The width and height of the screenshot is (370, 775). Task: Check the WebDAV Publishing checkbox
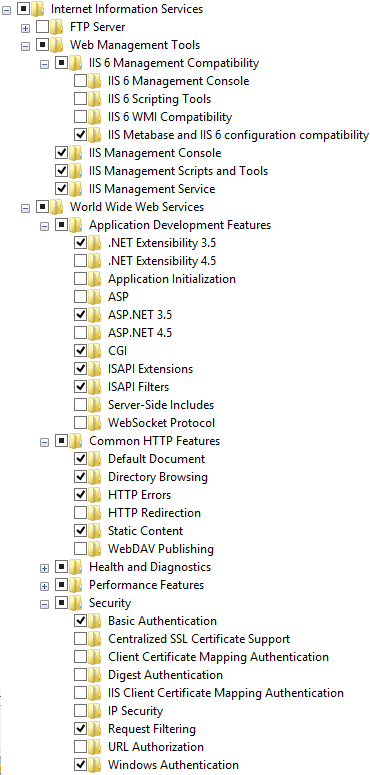(81, 549)
